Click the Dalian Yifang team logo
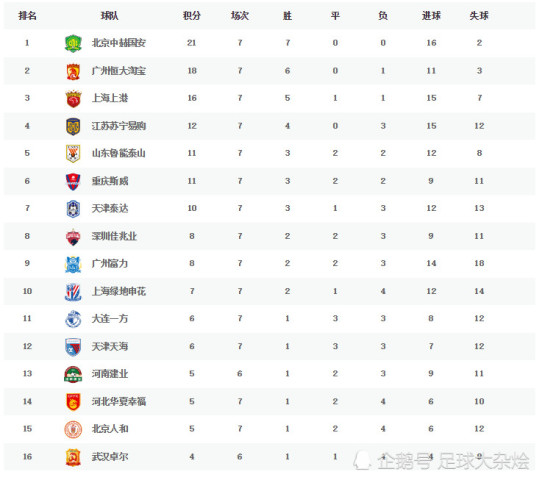This screenshot has height=480, width=542. [x=73, y=319]
